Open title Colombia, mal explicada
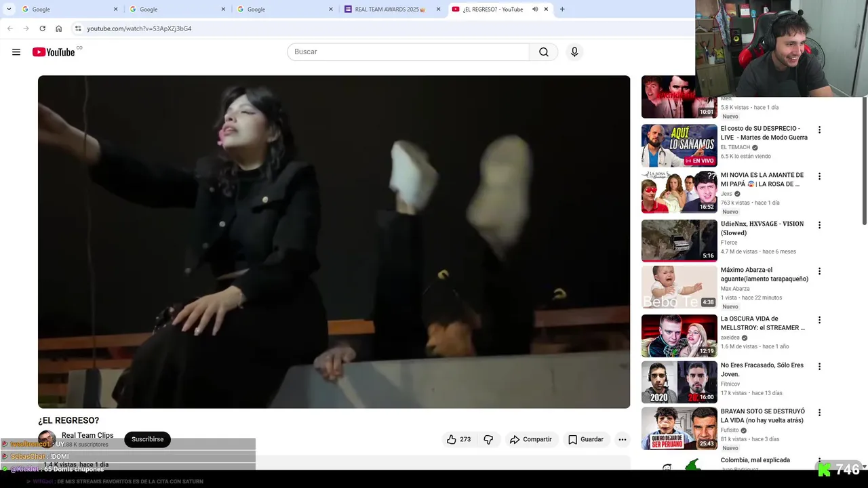Image resolution: width=868 pixels, height=488 pixels. point(755,460)
